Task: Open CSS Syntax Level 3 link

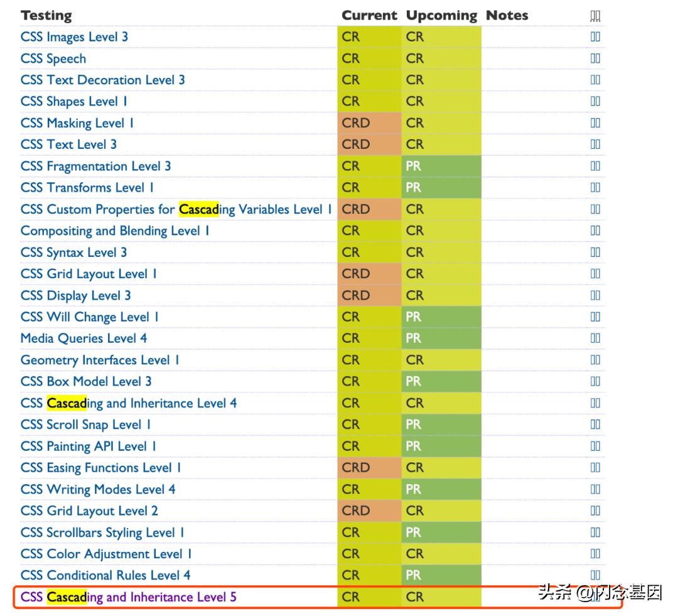Action: pos(74,252)
